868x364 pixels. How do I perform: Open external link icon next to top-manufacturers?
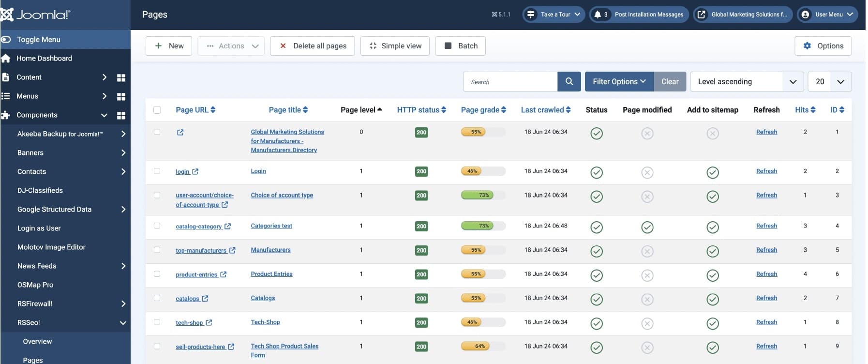(232, 250)
